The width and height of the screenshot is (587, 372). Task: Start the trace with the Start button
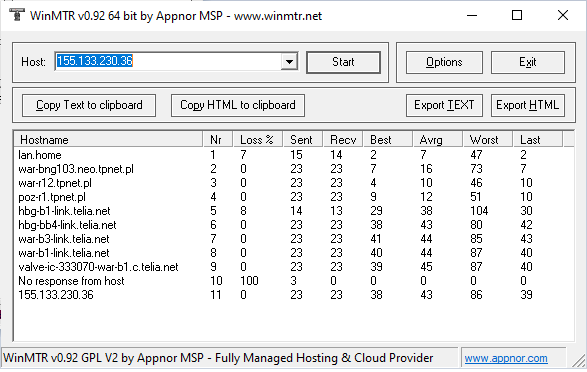[x=343, y=62]
